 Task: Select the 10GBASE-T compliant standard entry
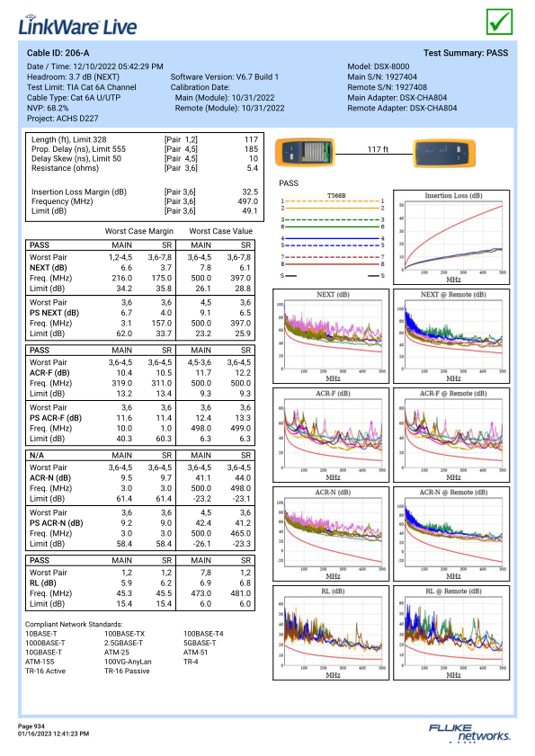pyautogui.click(x=43, y=653)
